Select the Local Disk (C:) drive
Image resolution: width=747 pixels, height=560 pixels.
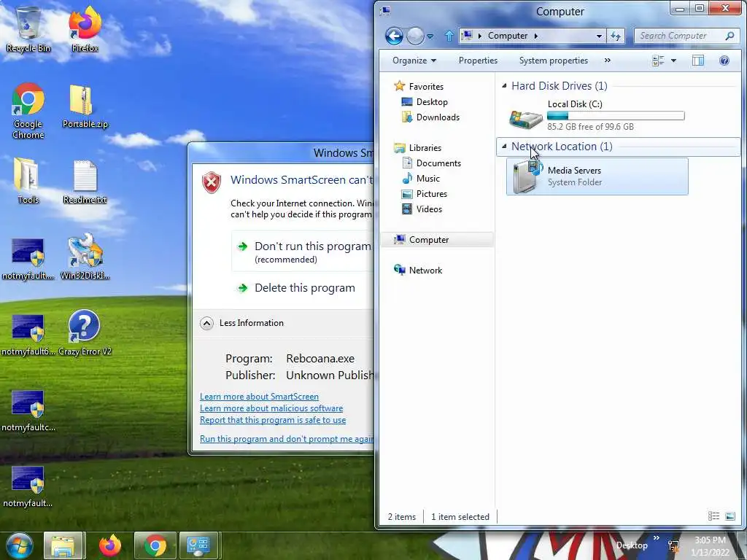(x=595, y=114)
